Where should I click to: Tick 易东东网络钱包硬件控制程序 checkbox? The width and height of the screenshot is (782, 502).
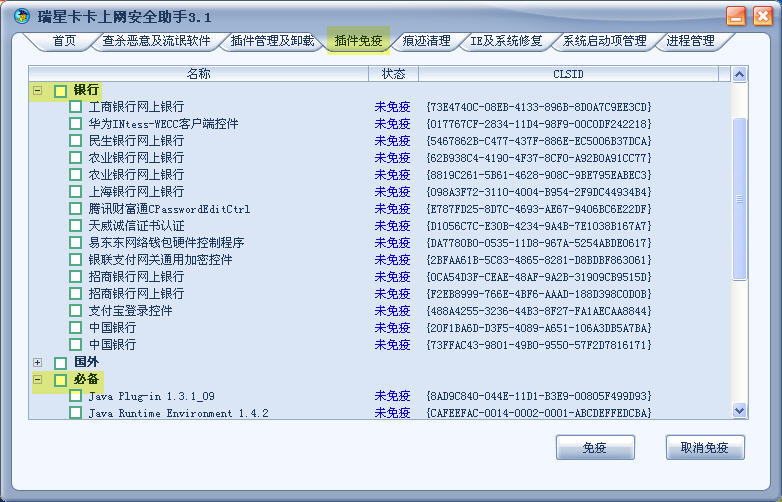75,242
